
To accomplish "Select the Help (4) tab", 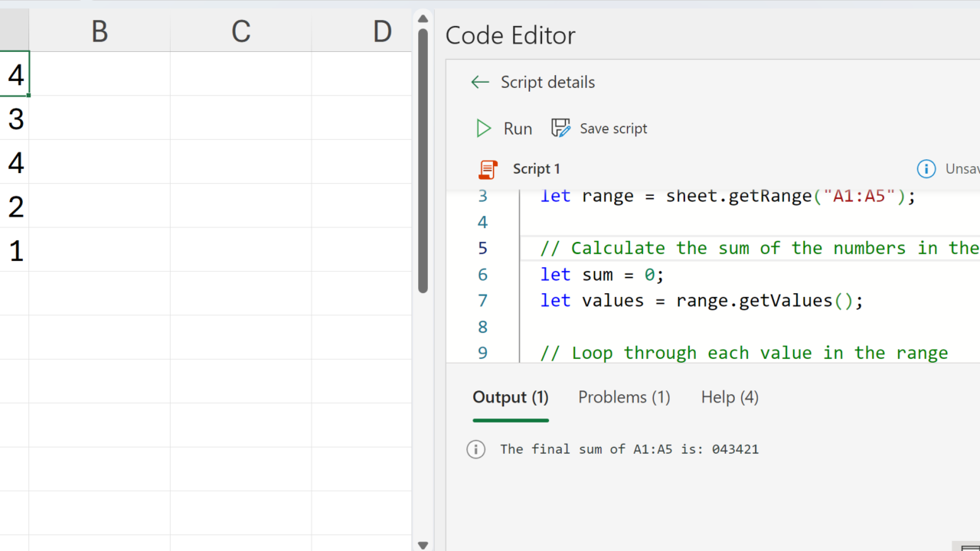I will (x=730, y=397).
